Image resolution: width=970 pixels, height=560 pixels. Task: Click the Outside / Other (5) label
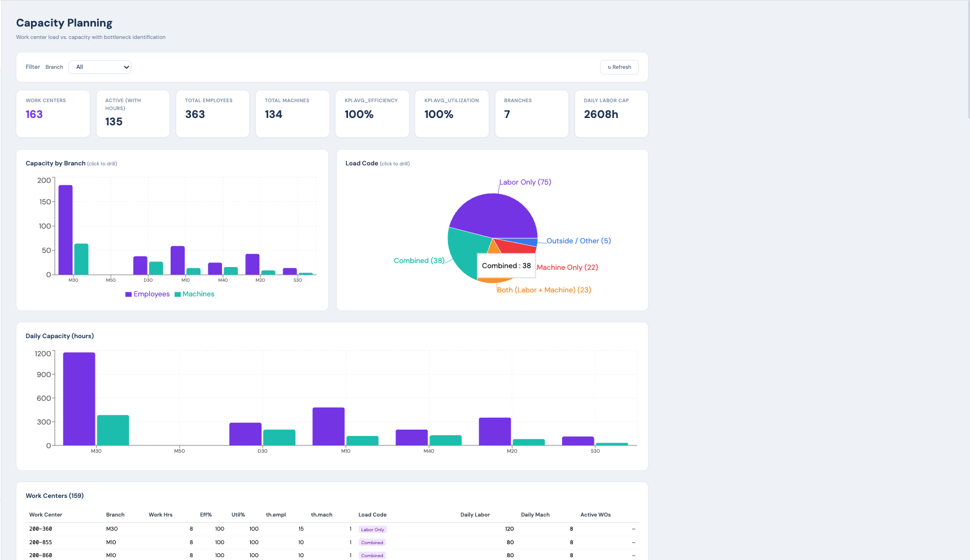(578, 241)
